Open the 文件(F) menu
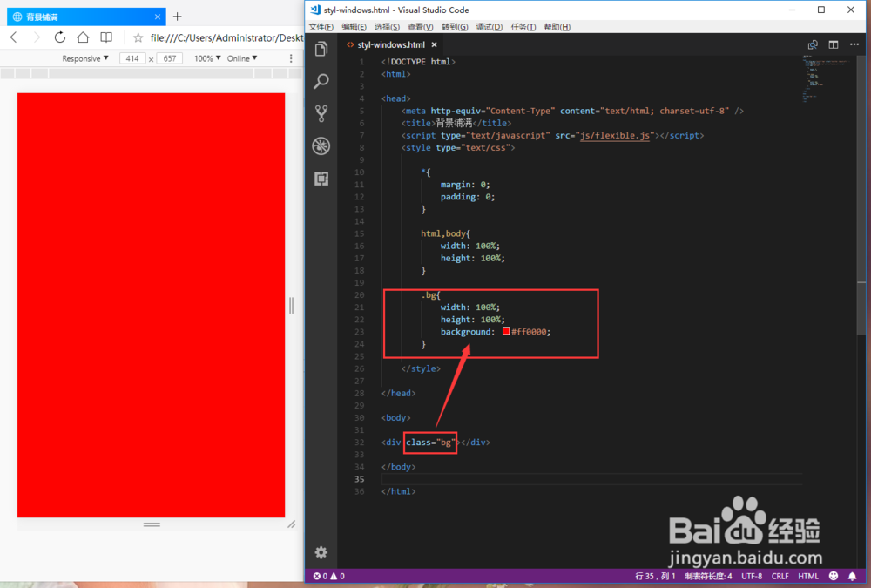 (x=321, y=27)
